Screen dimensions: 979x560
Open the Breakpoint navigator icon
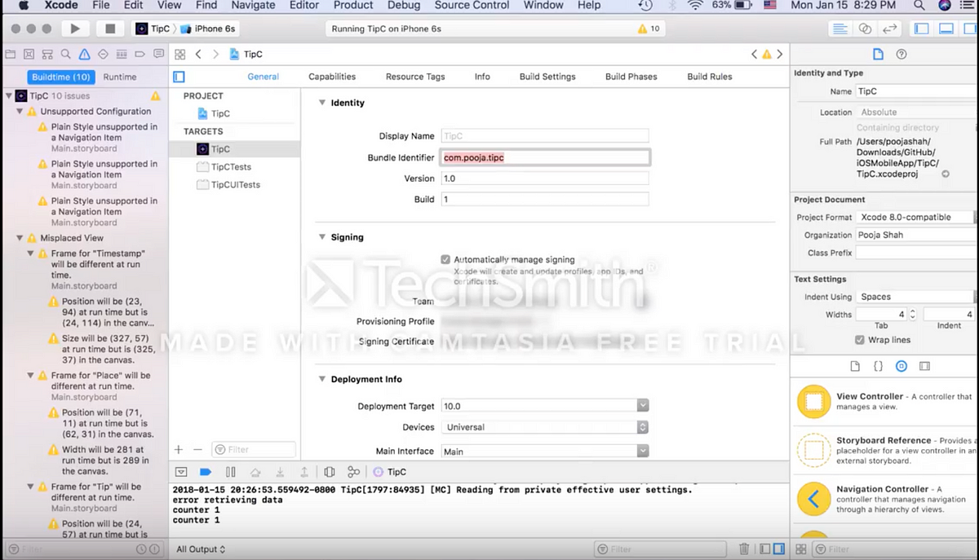point(140,55)
